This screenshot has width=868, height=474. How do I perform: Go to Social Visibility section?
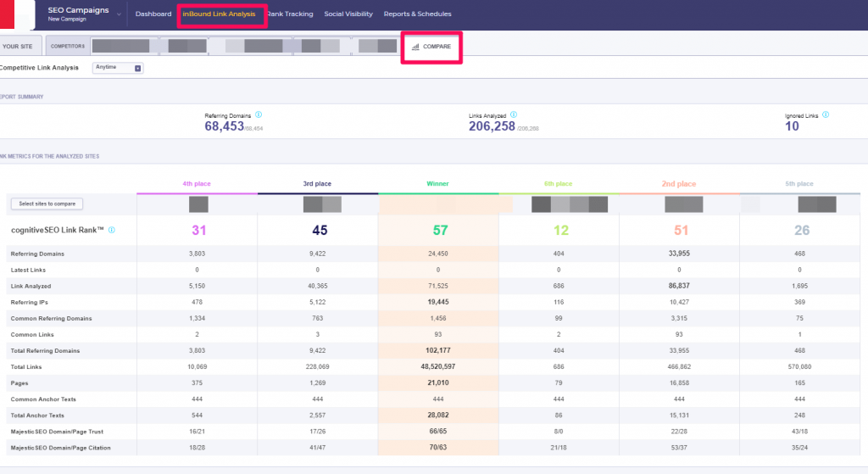pyautogui.click(x=348, y=14)
